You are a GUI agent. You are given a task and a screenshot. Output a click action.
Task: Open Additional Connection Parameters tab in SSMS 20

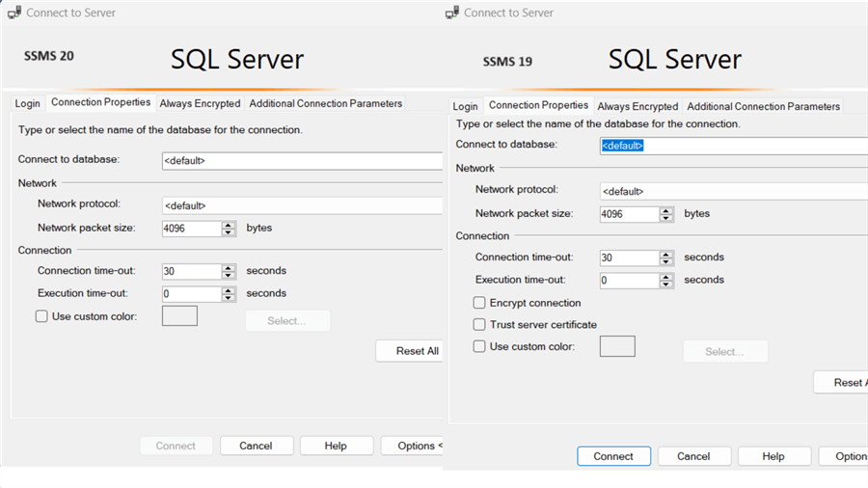325,104
